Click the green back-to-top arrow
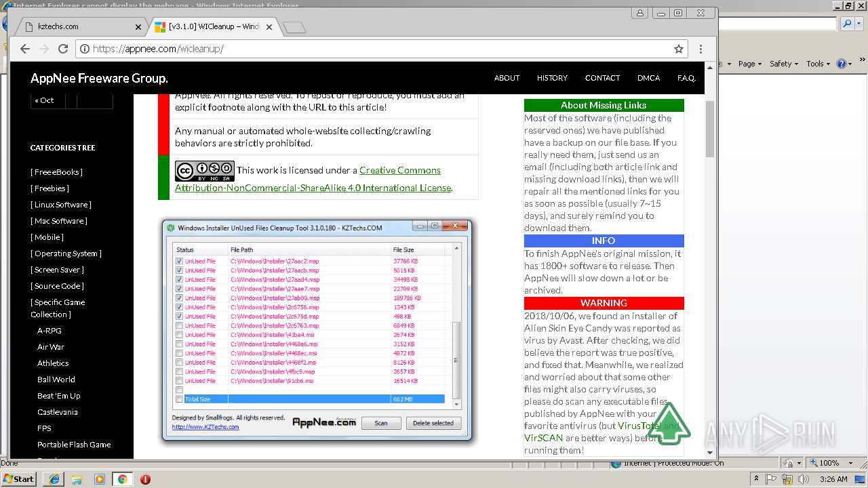This screenshot has height=488, width=868. (669, 424)
